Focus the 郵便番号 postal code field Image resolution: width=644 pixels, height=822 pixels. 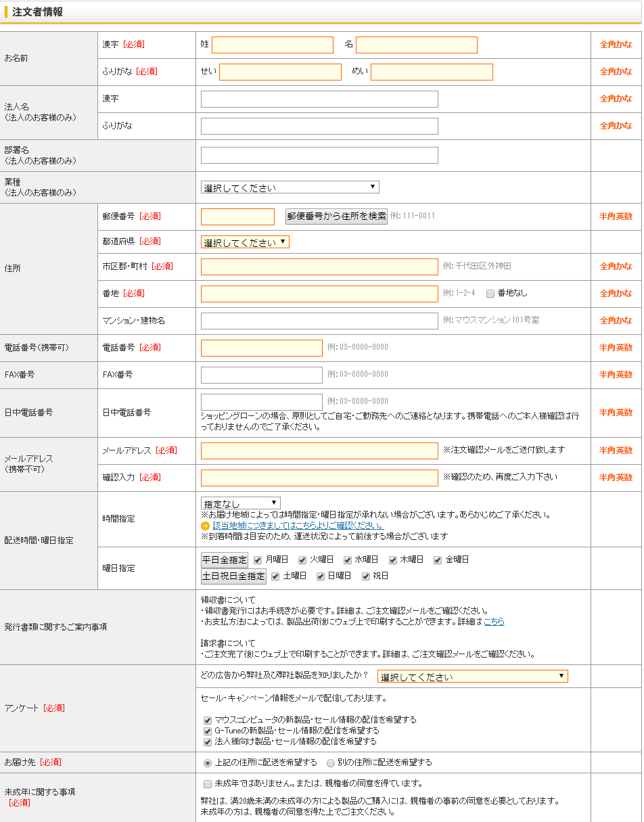(x=237, y=216)
